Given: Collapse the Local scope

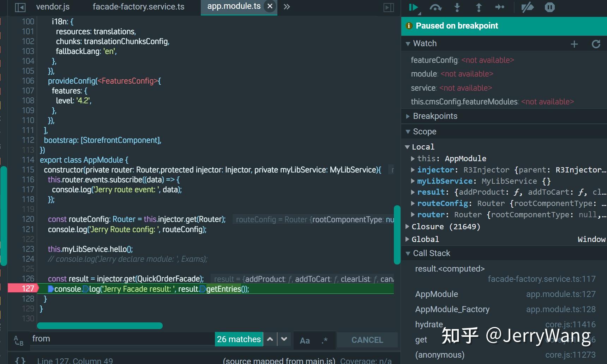Looking at the screenshot, I should [x=408, y=147].
